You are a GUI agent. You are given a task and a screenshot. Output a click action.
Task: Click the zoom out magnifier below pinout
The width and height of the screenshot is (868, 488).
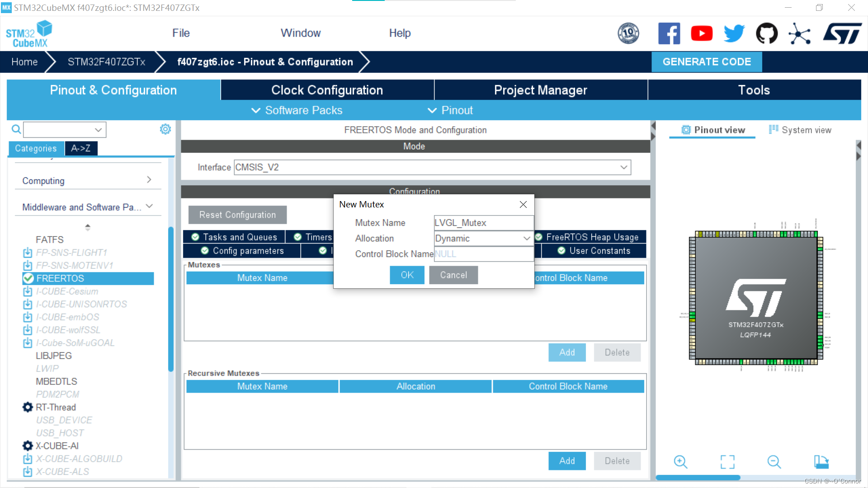coord(774,461)
